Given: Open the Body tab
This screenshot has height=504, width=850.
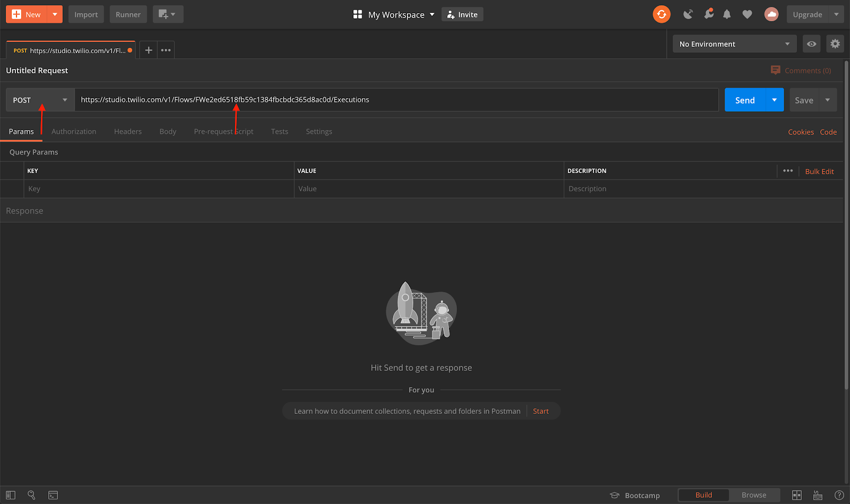Looking at the screenshot, I should coord(167,132).
